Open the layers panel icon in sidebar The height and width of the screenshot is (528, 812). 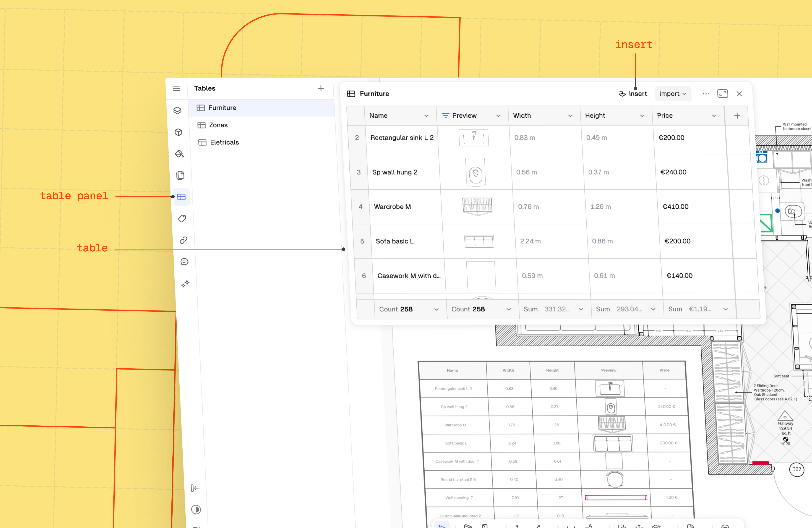pos(177,111)
